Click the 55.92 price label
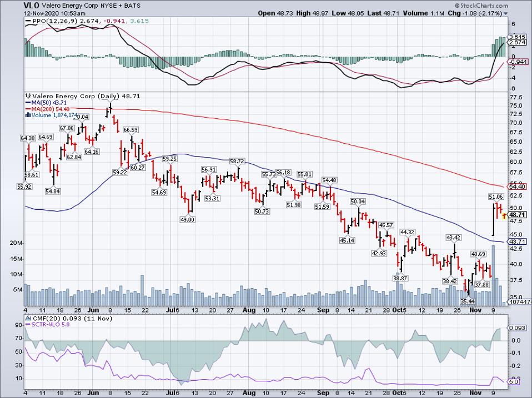The image size is (532, 398). click(24, 186)
